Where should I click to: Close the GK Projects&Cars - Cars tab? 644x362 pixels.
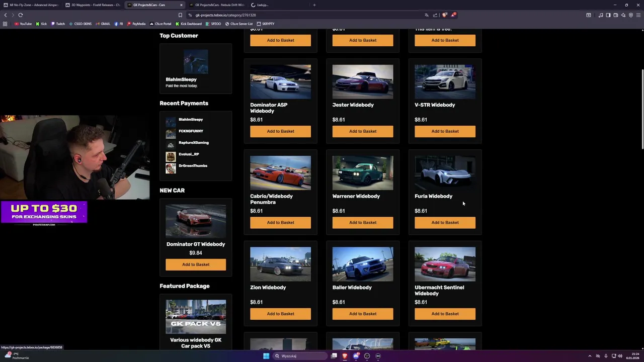(181, 5)
